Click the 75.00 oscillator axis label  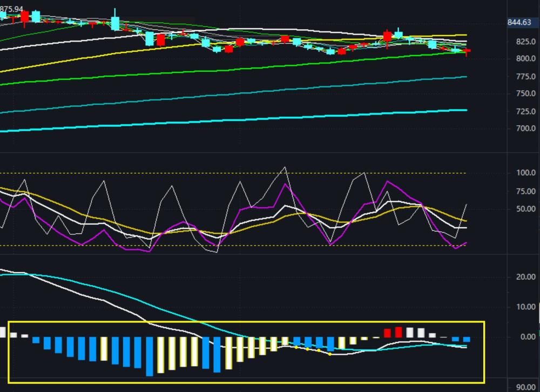[x=525, y=191]
